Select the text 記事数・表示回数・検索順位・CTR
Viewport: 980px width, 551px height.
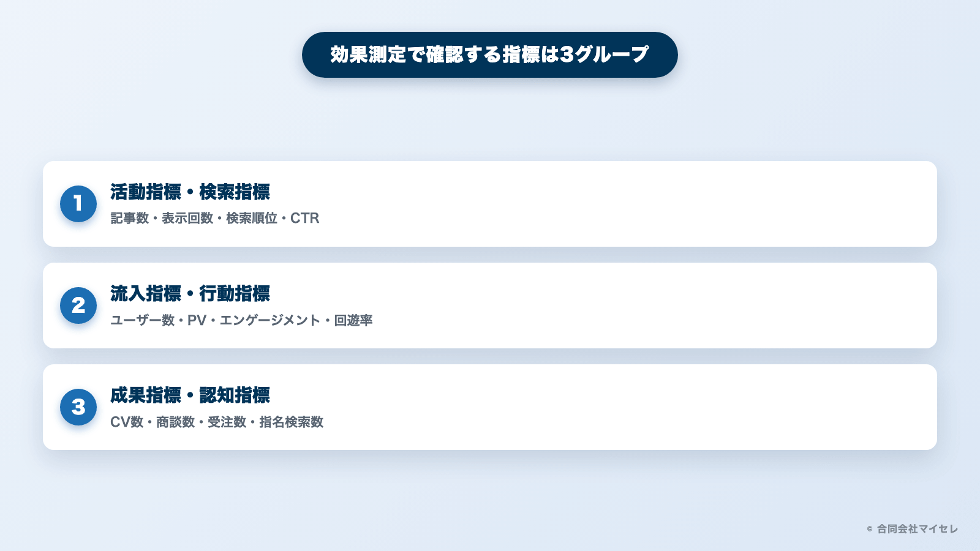point(215,219)
